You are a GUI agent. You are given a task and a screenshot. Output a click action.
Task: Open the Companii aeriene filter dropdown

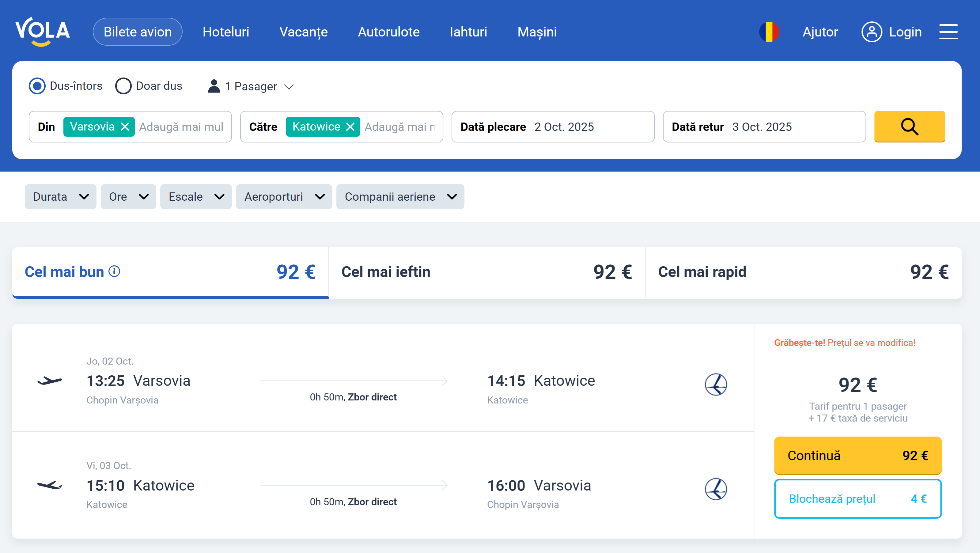[x=400, y=196]
